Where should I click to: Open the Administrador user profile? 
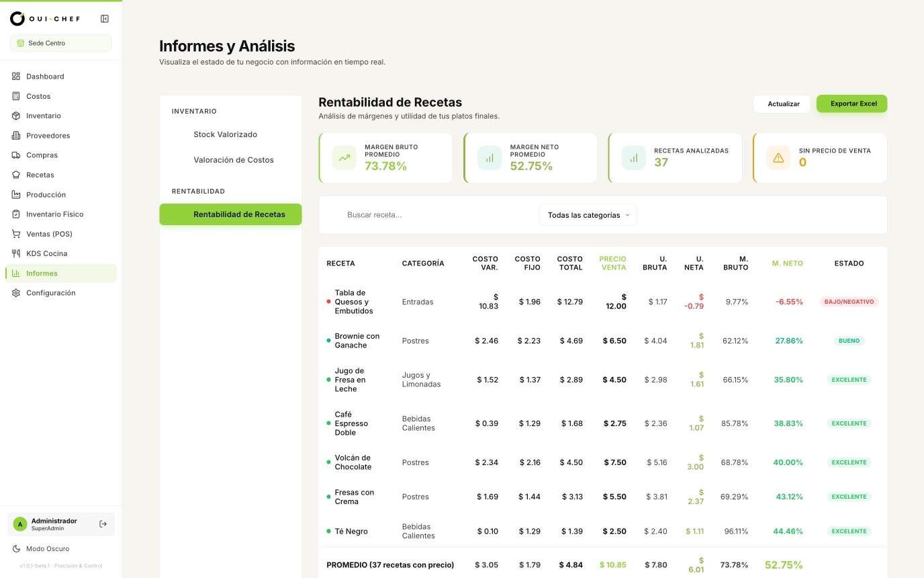(61, 524)
